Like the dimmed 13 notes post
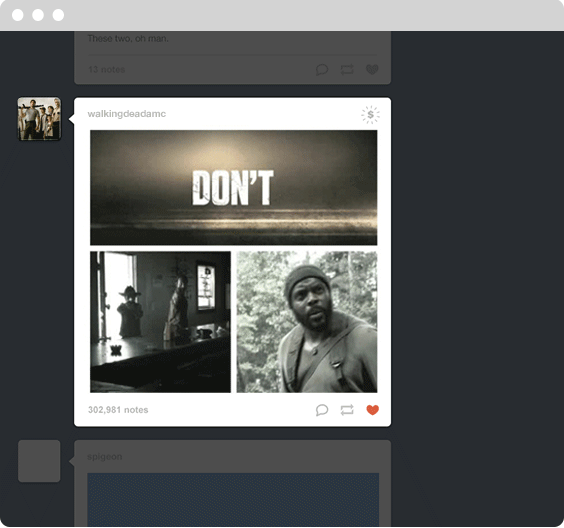The height and width of the screenshot is (528, 564). 372,69
